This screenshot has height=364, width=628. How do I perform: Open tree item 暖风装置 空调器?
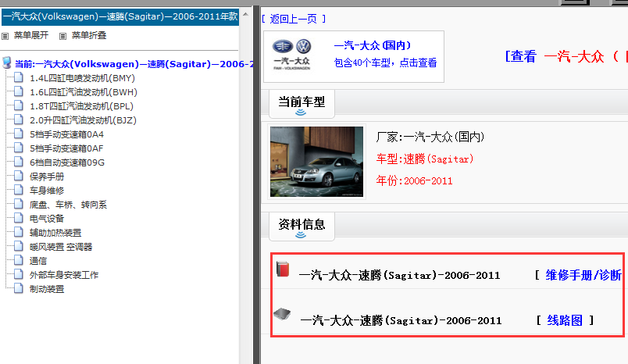point(61,247)
